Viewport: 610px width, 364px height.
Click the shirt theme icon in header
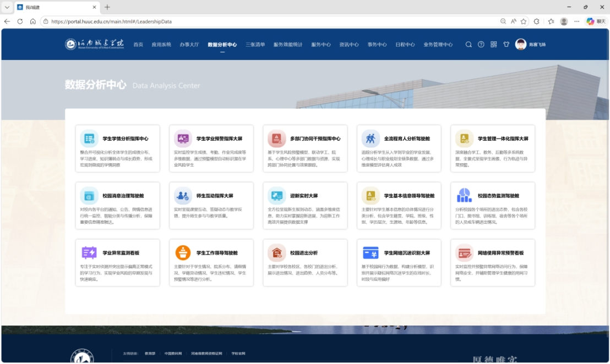(506, 45)
